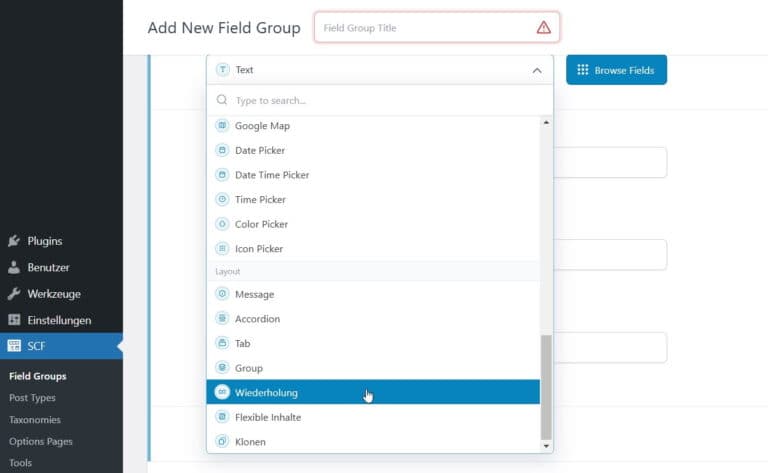The width and height of the screenshot is (768, 473).
Task: Select Group layout field
Action: (373, 367)
